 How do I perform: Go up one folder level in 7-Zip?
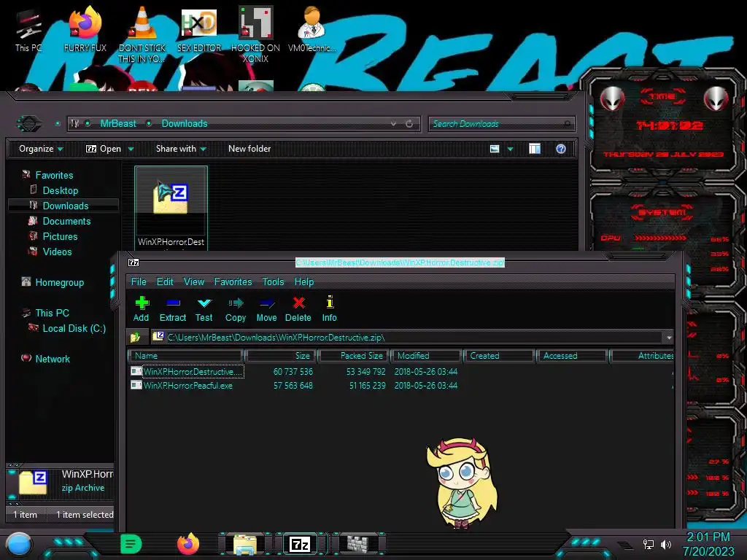click(x=135, y=338)
